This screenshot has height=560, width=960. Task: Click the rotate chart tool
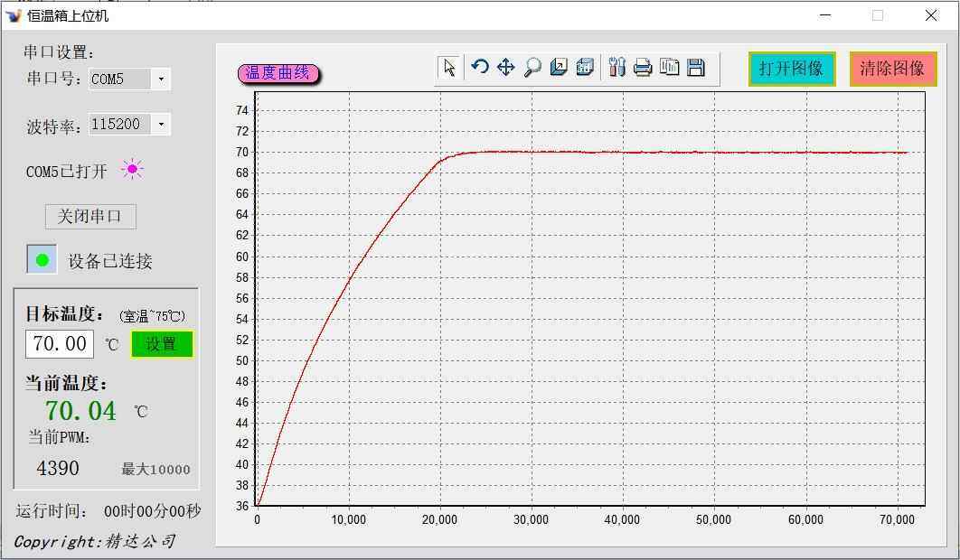(480, 67)
